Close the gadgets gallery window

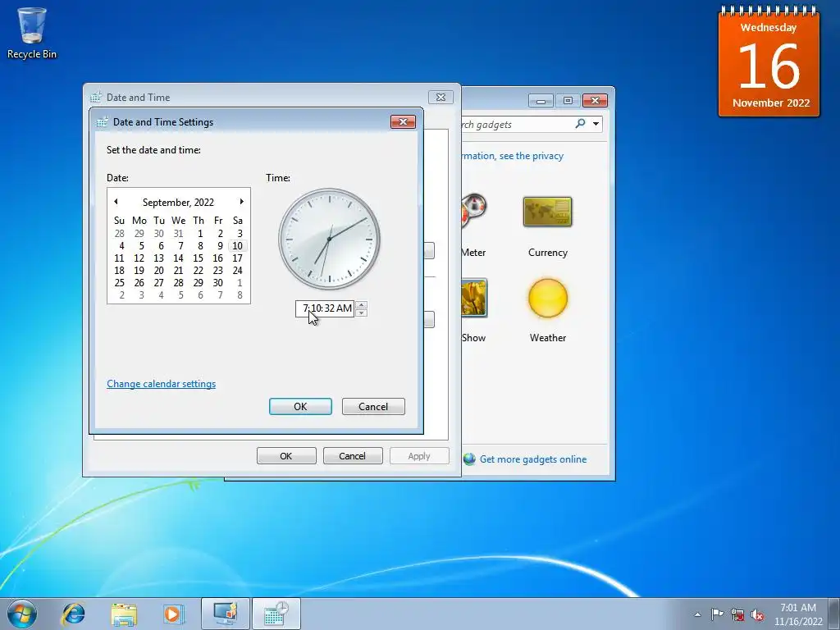pos(595,100)
